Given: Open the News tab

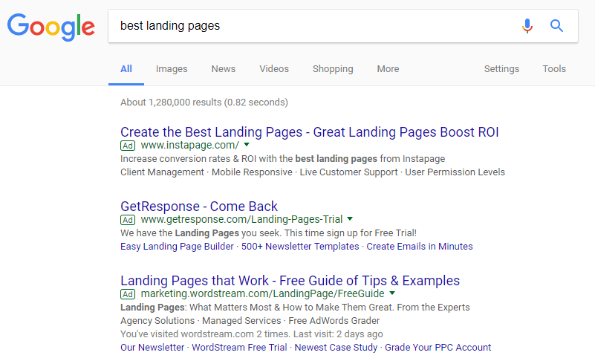Looking at the screenshot, I should pyautogui.click(x=224, y=68).
